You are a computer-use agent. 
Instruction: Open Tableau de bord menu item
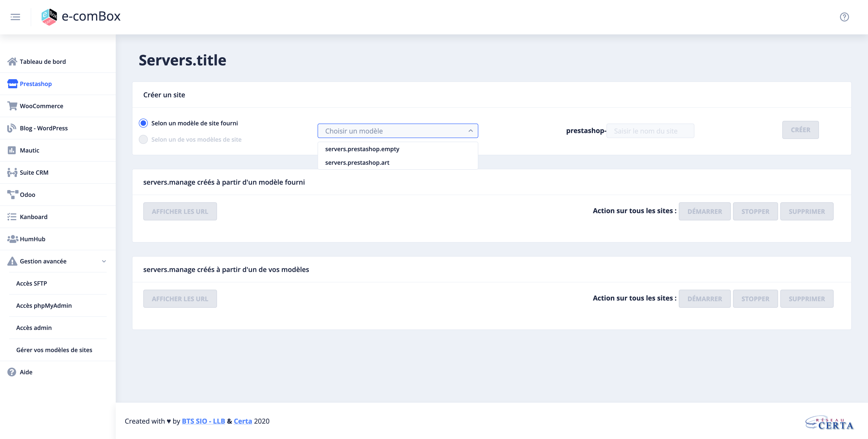pyautogui.click(x=58, y=61)
